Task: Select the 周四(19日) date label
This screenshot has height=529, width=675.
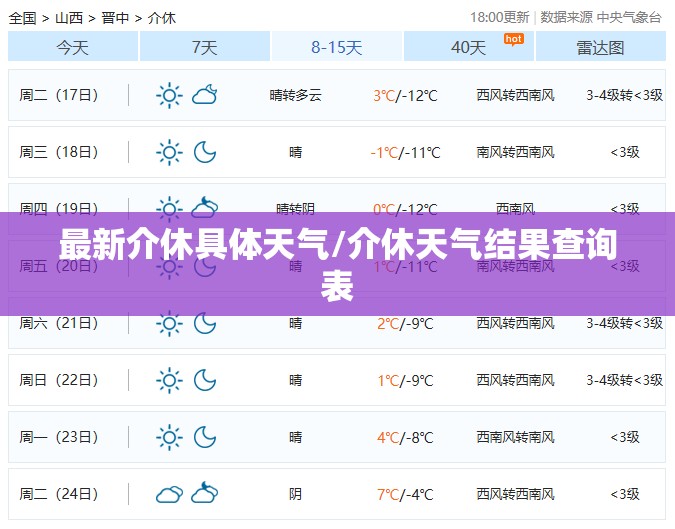Action: click(59, 207)
